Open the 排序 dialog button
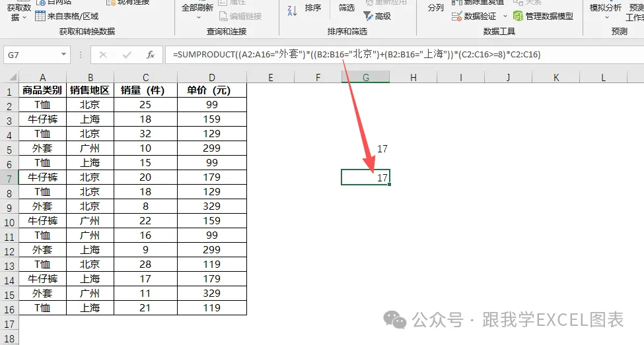Viewport: 644px width, 345px height. [x=313, y=8]
